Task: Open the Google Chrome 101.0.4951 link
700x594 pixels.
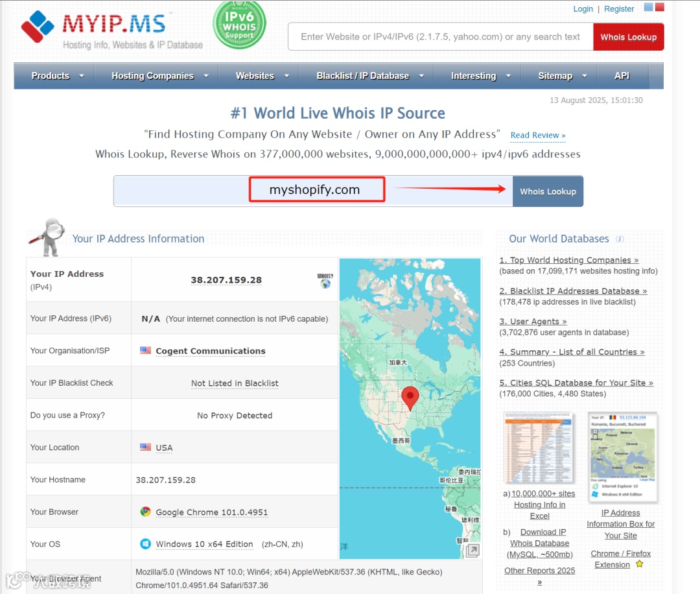Action: coord(211,512)
